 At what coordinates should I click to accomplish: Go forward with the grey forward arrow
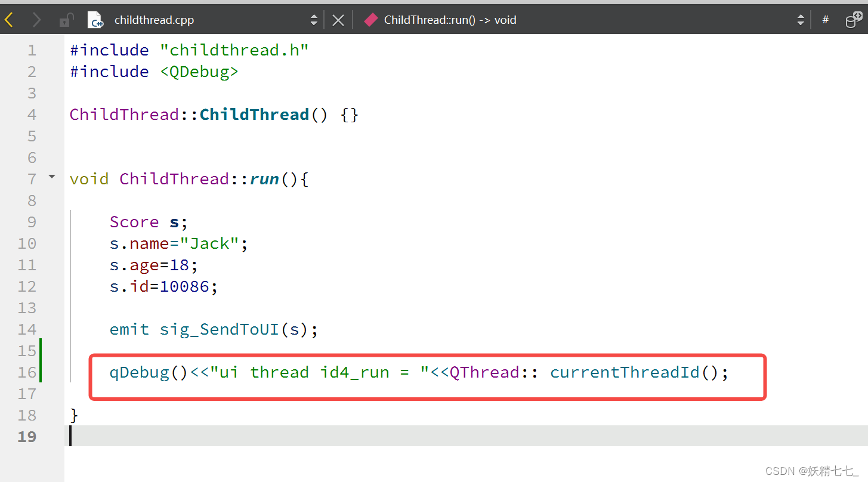click(x=36, y=20)
